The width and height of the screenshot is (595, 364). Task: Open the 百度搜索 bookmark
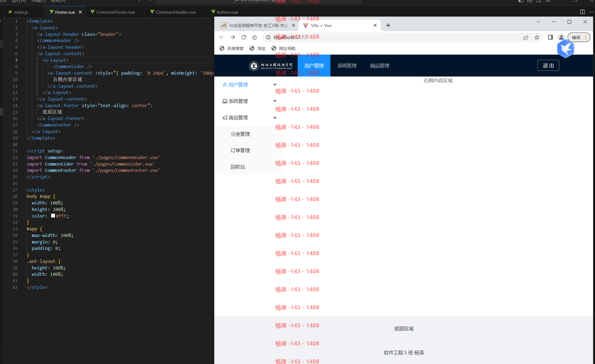pos(231,48)
